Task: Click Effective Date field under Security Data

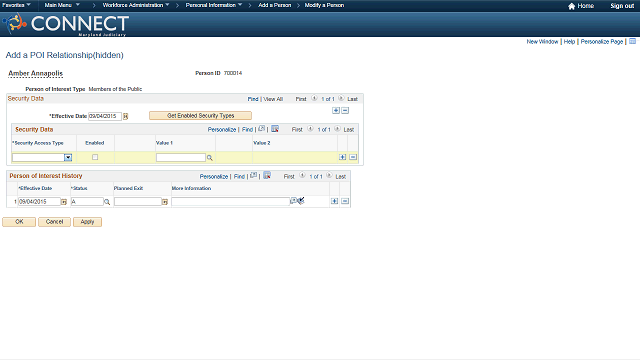Action: [x=105, y=116]
